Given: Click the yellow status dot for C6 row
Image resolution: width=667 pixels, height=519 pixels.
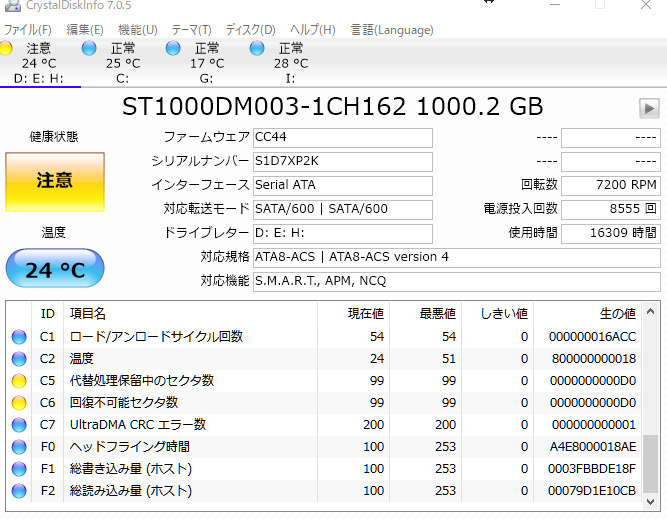Looking at the screenshot, I should (19, 403).
